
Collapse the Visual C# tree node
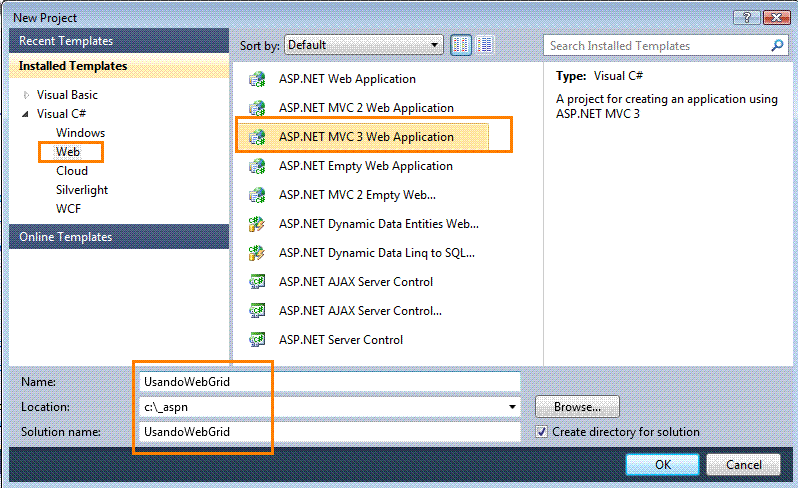[25, 114]
